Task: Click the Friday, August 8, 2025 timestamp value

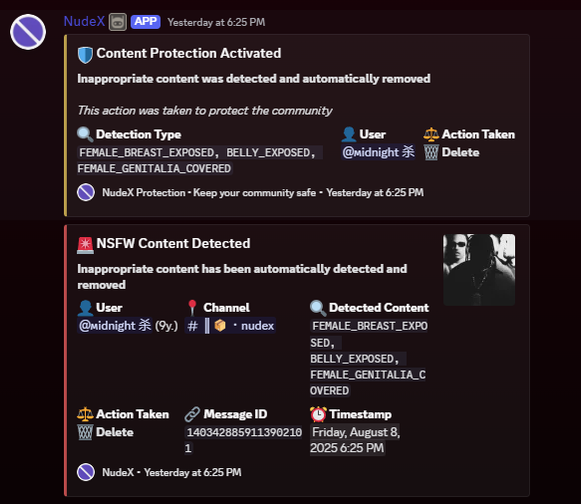Action: click(355, 440)
